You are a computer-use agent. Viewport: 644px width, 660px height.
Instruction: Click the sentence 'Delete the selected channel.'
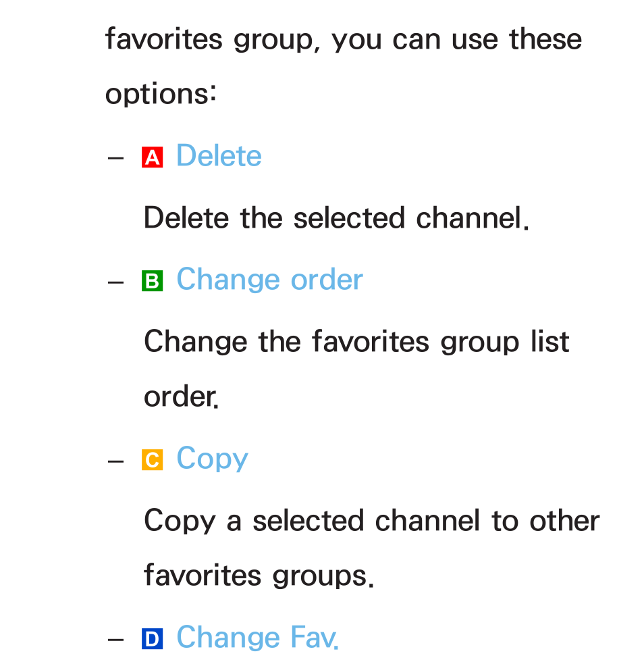click(x=336, y=218)
